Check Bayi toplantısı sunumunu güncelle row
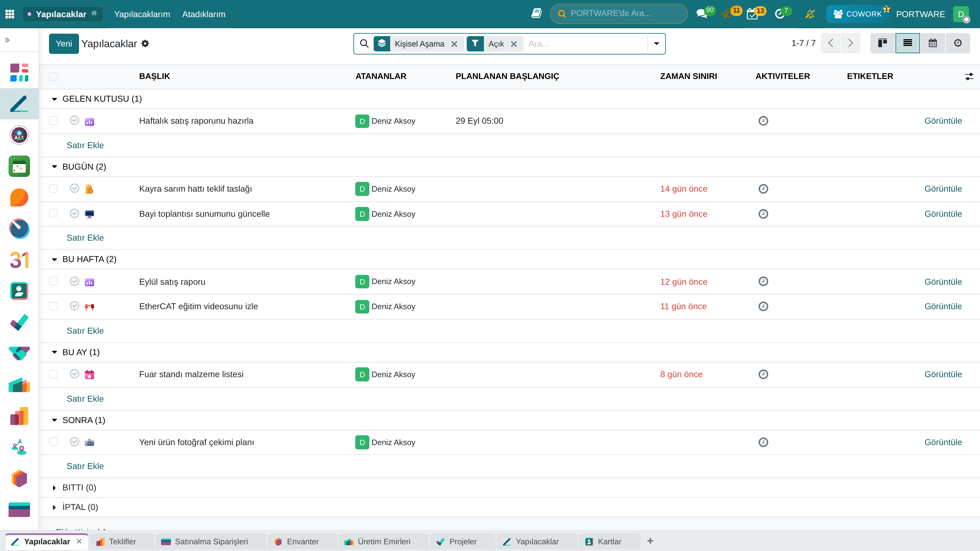Image resolution: width=980 pixels, height=551 pixels. pyautogui.click(x=53, y=213)
